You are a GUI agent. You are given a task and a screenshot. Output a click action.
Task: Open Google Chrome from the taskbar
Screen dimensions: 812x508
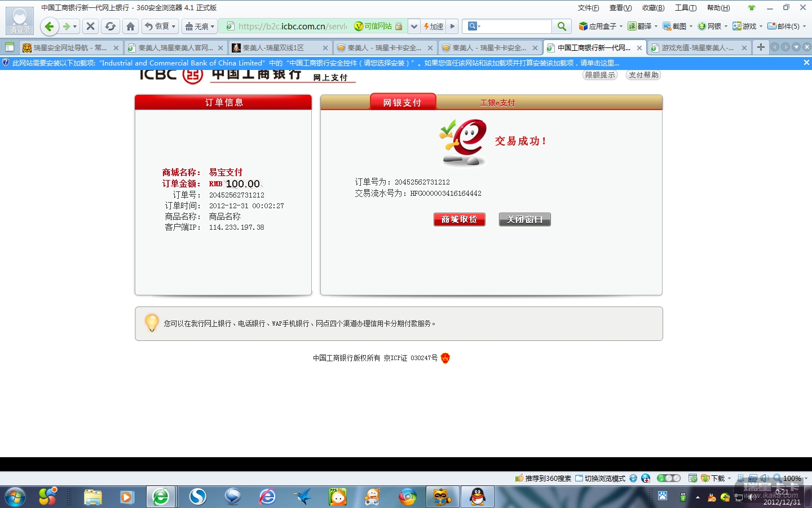(x=408, y=497)
